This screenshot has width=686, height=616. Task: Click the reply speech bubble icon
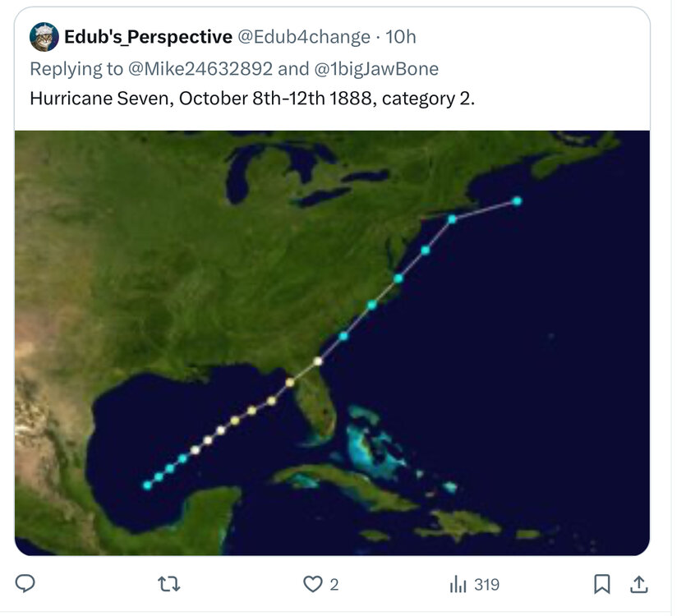[x=25, y=584]
